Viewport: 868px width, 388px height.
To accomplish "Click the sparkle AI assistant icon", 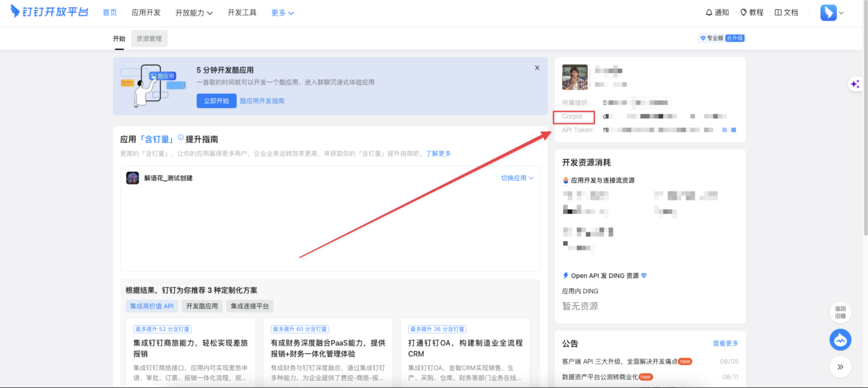I will tap(855, 84).
